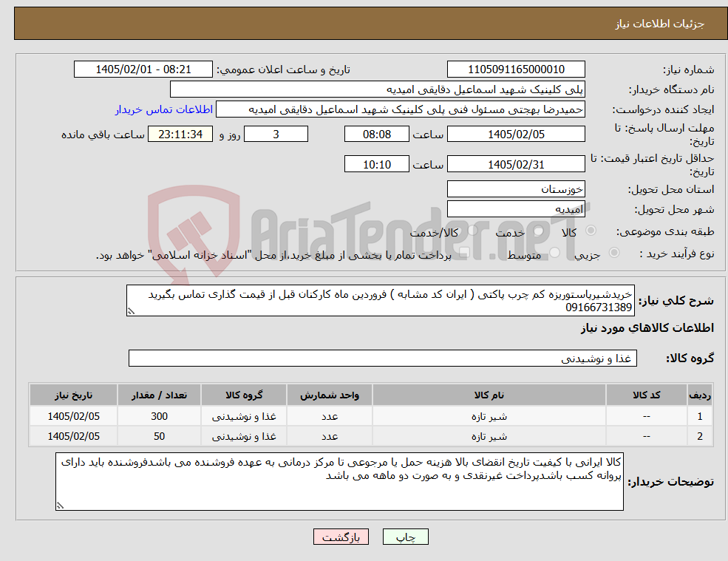The height and width of the screenshot is (561, 728).
Task: Click the price validity date 1405/02/31 field
Action: pos(516,164)
